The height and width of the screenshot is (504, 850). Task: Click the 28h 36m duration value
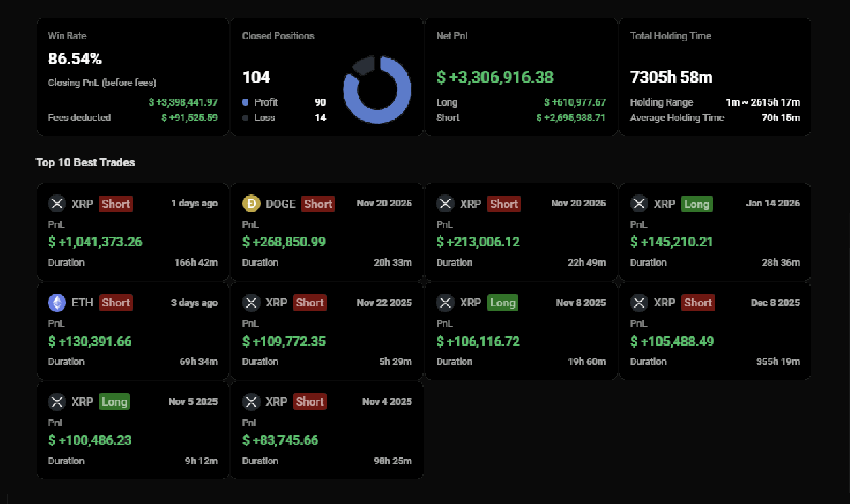click(781, 262)
